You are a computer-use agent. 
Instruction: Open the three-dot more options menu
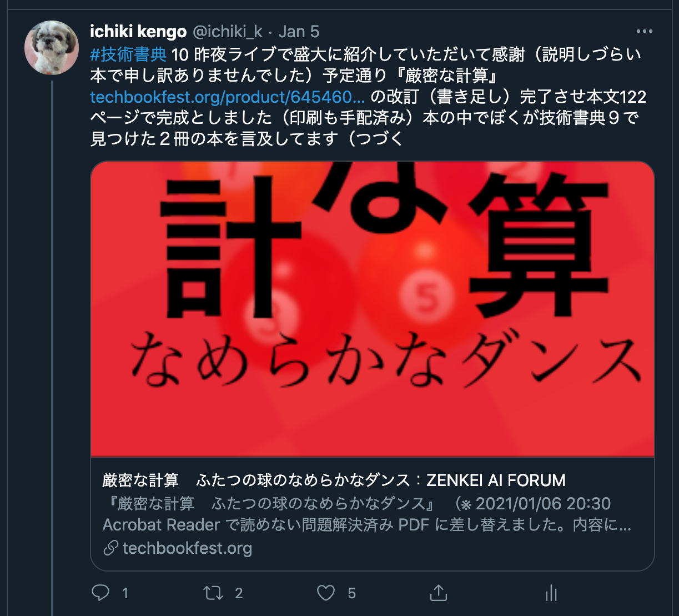645,32
